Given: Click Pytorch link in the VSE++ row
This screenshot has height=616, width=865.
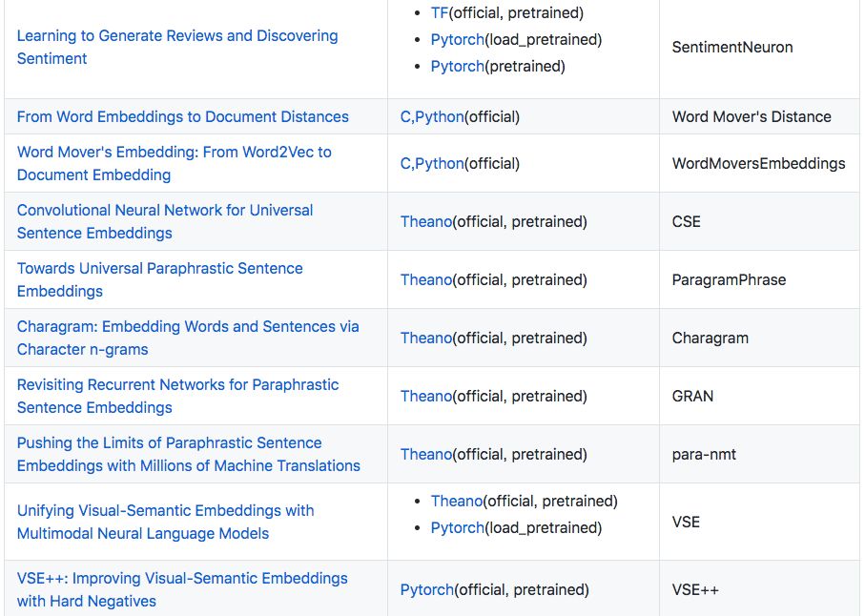Looking at the screenshot, I should click(x=427, y=590).
